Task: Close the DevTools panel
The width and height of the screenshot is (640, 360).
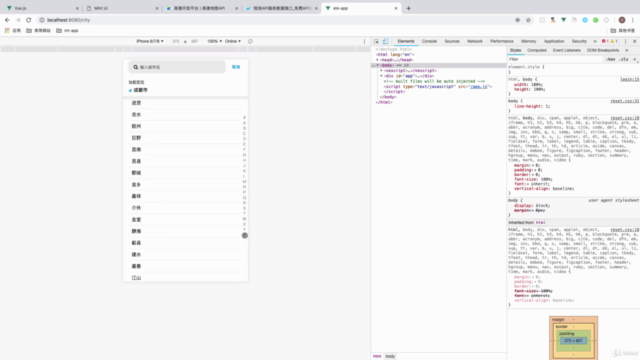Action: pos(635,41)
